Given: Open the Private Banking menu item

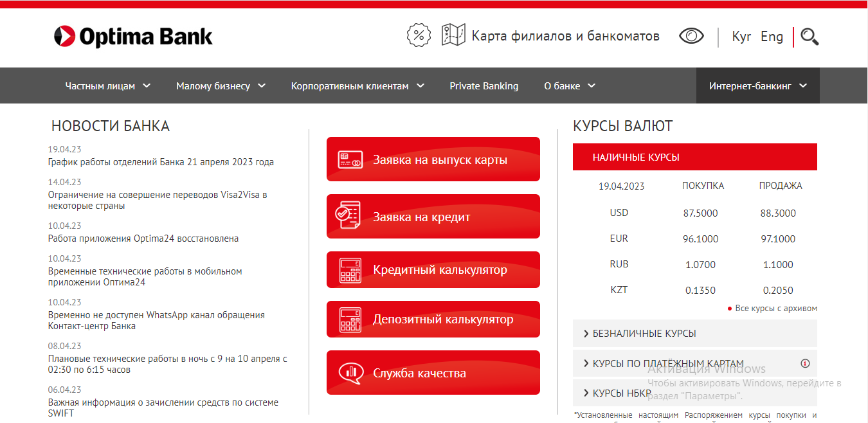Looking at the screenshot, I should click(x=484, y=85).
